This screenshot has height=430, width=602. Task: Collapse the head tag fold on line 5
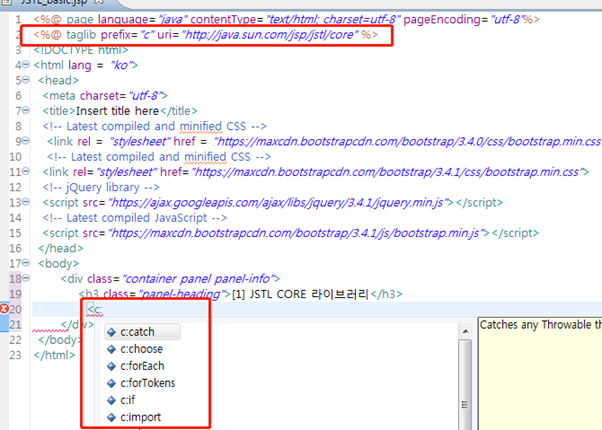click(26, 79)
